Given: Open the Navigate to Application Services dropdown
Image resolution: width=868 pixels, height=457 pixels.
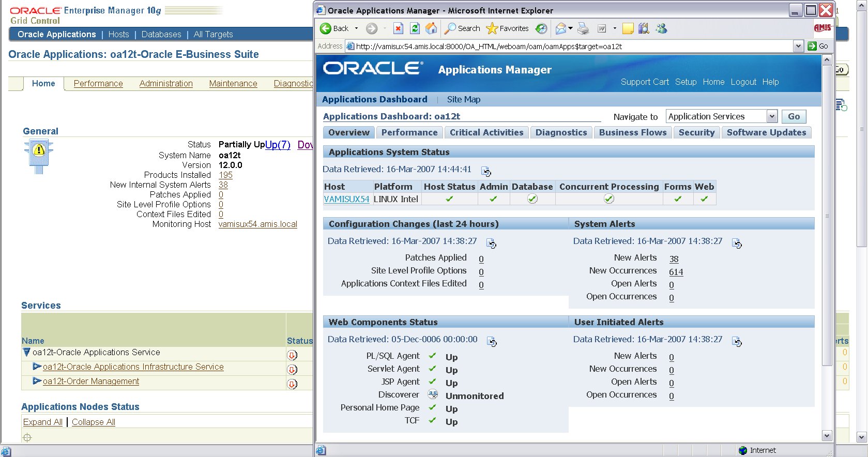Looking at the screenshot, I should click(772, 116).
